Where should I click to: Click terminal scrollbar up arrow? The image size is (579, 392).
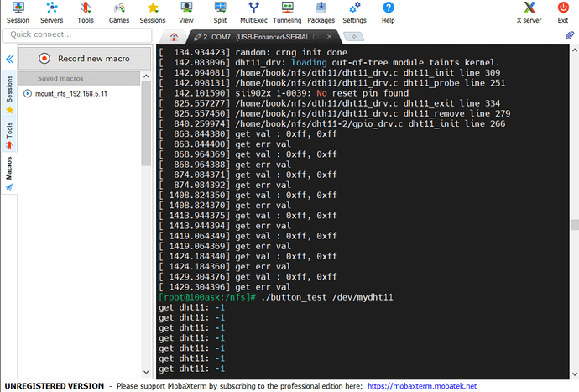575,50
